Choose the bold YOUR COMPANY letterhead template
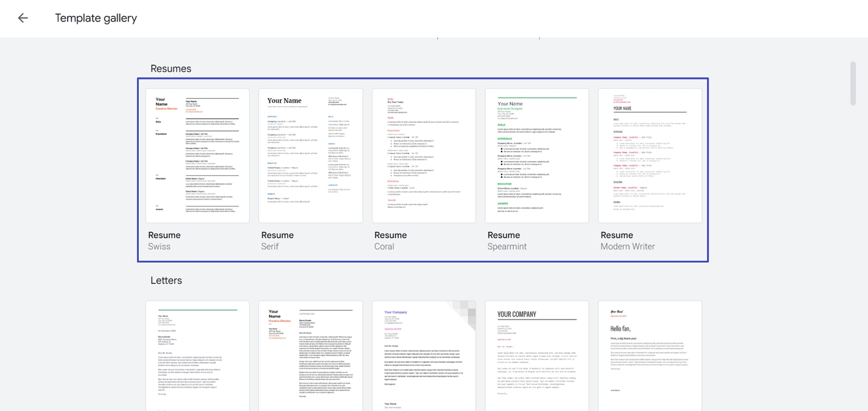 (x=537, y=354)
